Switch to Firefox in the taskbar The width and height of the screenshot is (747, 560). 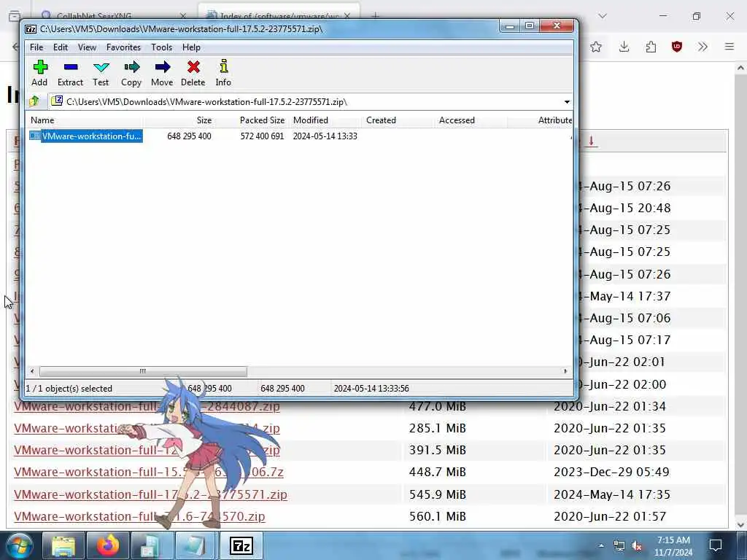pyautogui.click(x=108, y=545)
